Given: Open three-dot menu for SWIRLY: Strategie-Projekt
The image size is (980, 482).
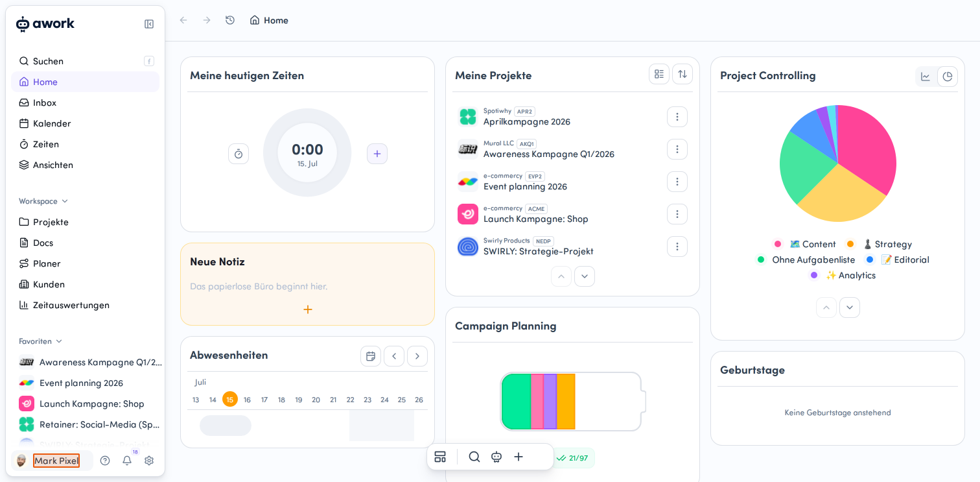Looking at the screenshot, I should coord(677,247).
